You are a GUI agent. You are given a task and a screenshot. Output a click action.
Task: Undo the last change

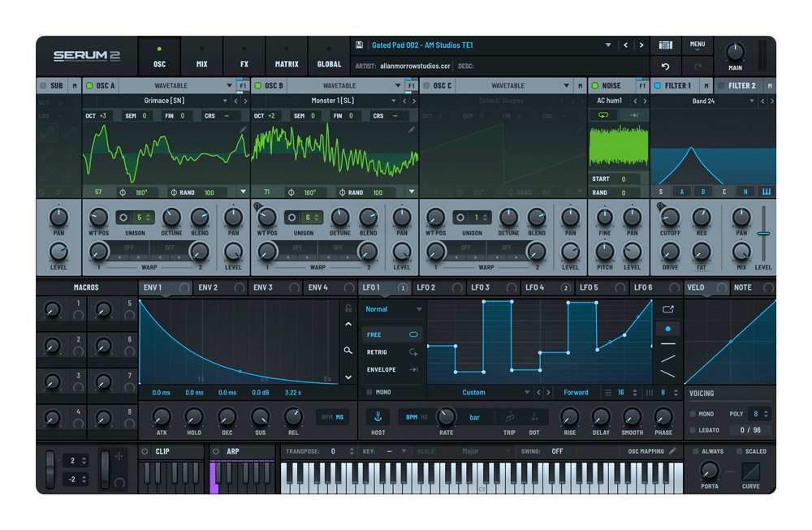click(666, 67)
